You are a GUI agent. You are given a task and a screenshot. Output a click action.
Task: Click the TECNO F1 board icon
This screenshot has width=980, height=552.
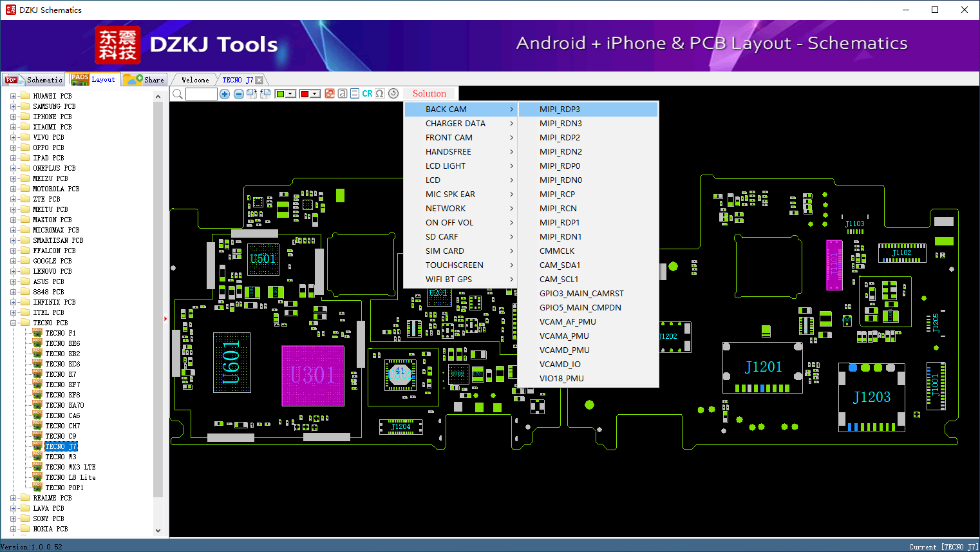coord(37,333)
